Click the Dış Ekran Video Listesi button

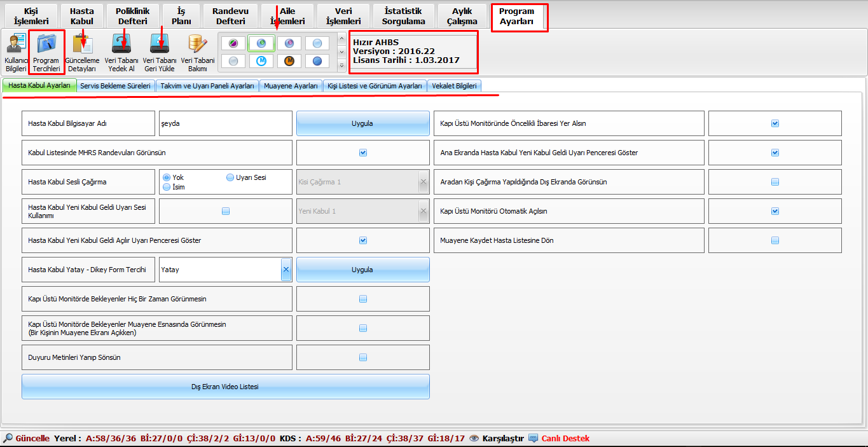click(225, 387)
